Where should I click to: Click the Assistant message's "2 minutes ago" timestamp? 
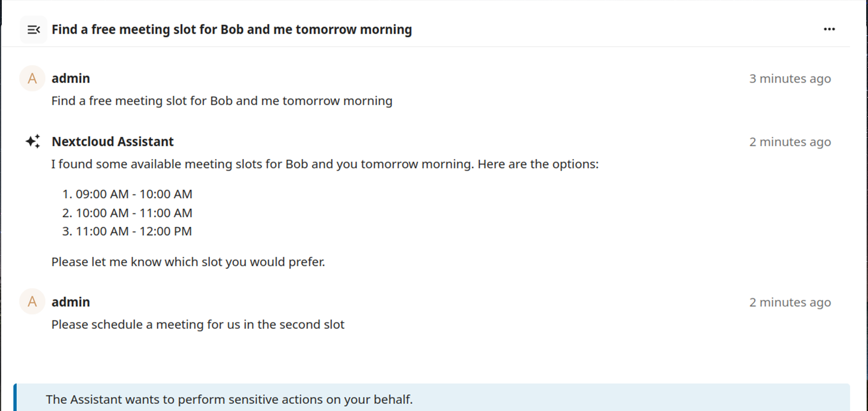point(790,142)
